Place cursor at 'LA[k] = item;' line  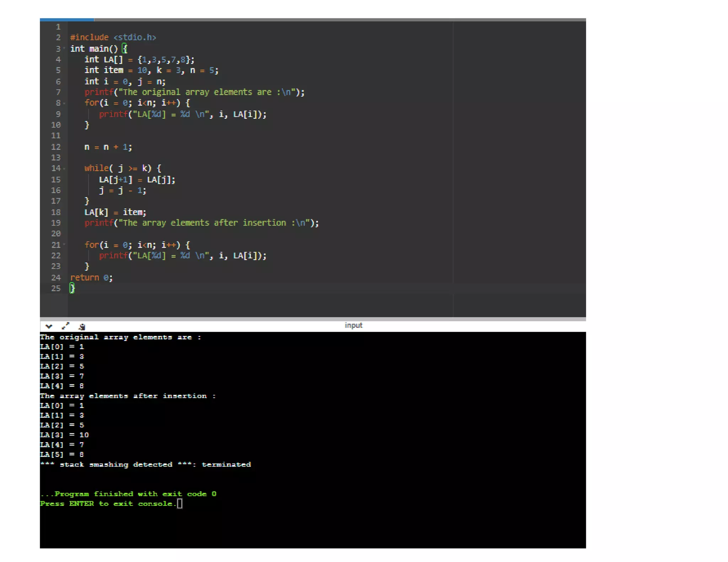[x=115, y=212]
